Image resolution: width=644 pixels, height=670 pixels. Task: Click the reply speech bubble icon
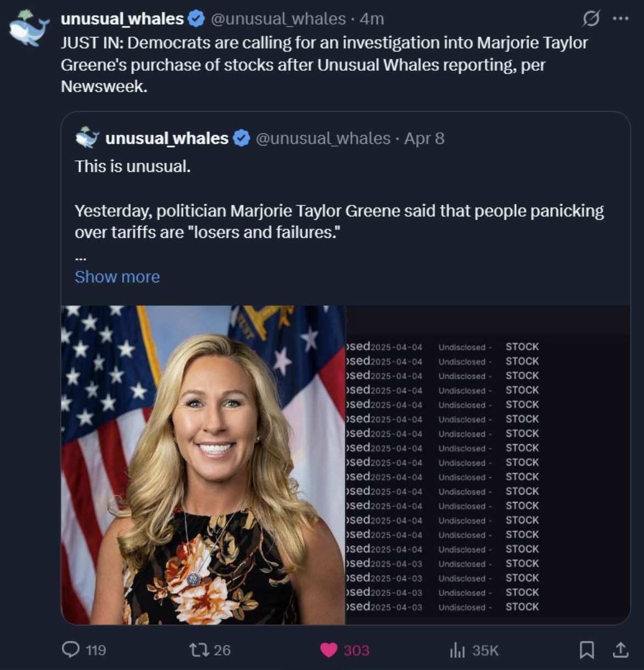click(x=71, y=650)
